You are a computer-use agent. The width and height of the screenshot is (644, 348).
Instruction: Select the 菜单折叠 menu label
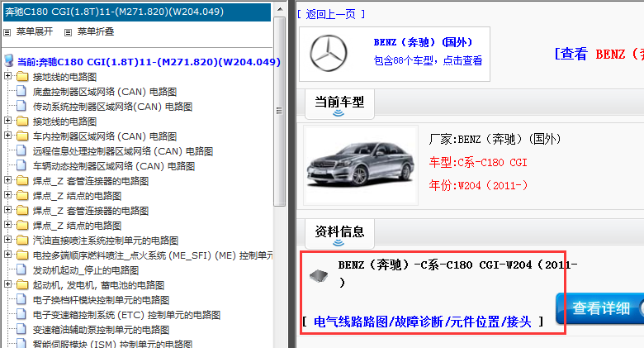[x=96, y=31]
